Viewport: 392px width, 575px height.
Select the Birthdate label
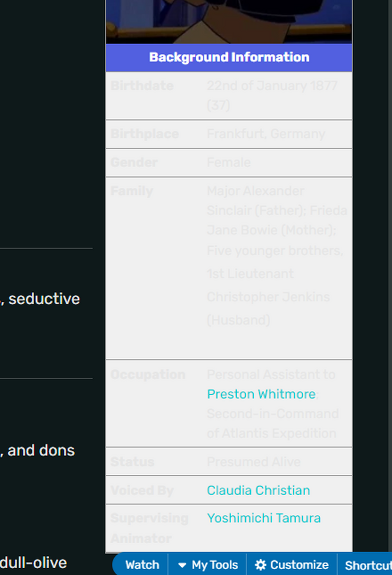pos(142,86)
